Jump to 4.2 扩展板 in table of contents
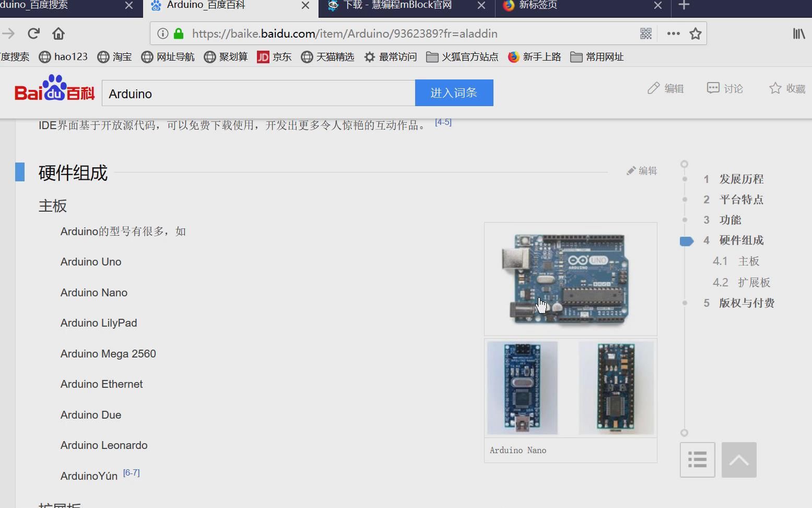Image resolution: width=812 pixels, height=508 pixels. [x=742, y=283]
